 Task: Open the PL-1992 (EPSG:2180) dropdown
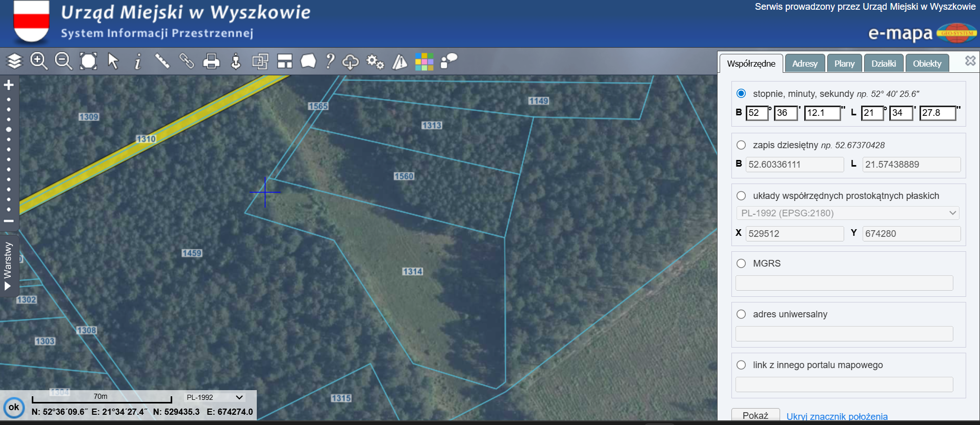(848, 213)
